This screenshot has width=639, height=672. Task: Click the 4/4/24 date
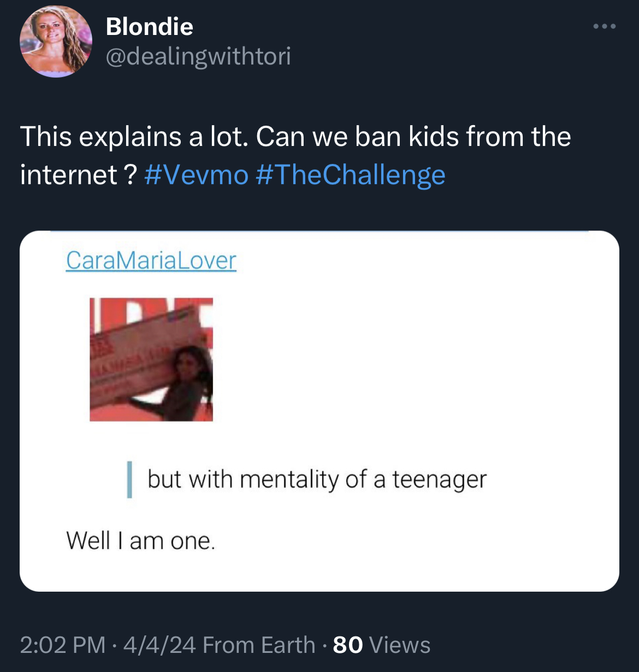(x=159, y=645)
